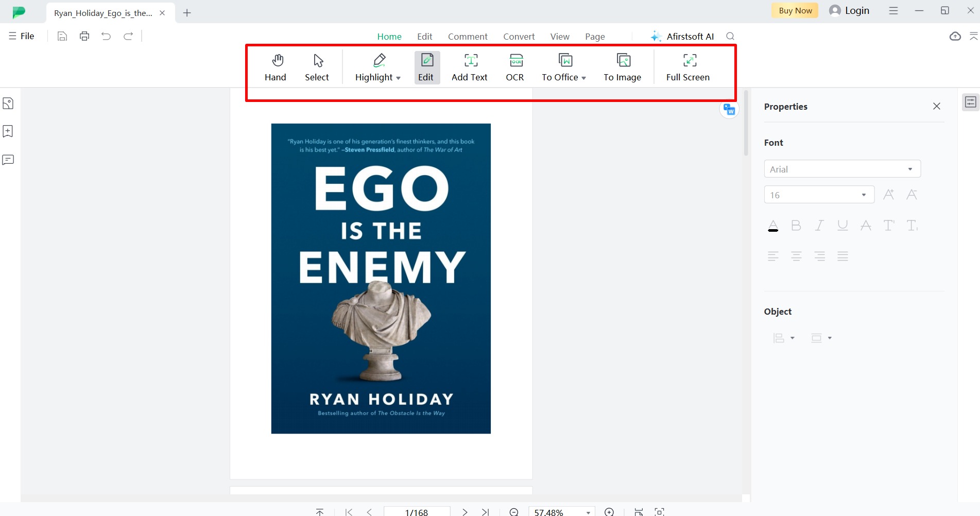Click the page number field 1/168
This screenshot has height=516, width=980.
click(417, 512)
